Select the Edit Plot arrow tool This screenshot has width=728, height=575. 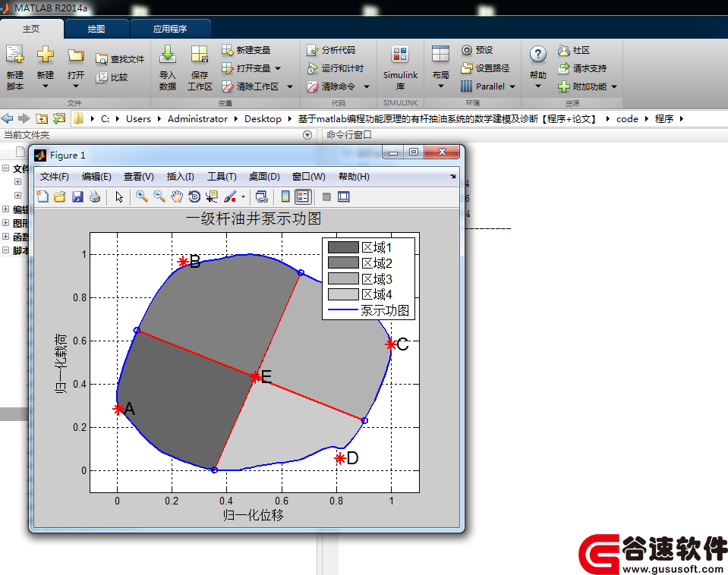(119, 196)
